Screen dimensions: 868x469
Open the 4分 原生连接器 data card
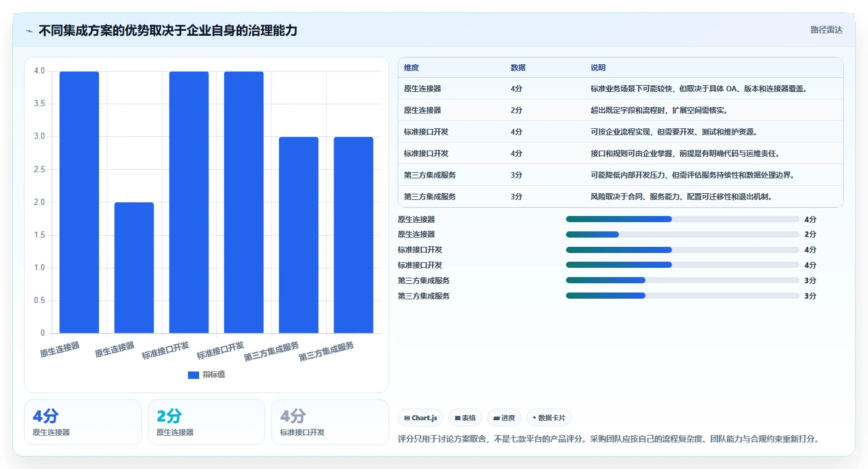pyautogui.click(x=83, y=422)
